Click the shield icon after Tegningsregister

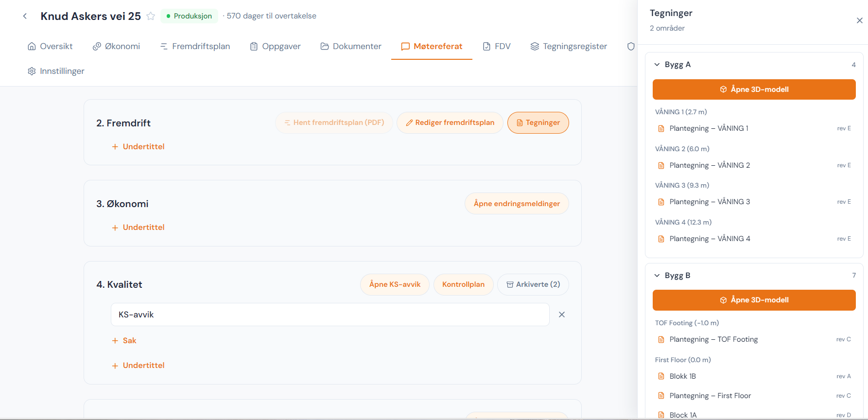pos(631,46)
